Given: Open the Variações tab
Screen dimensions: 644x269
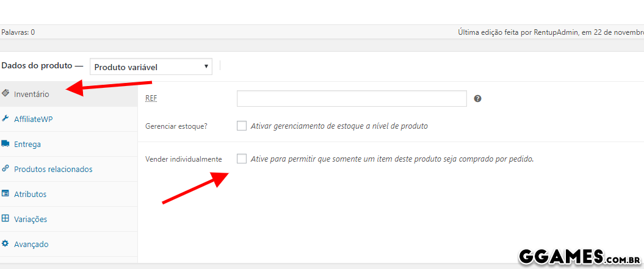Looking at the screenshot, I should [31, 219].
